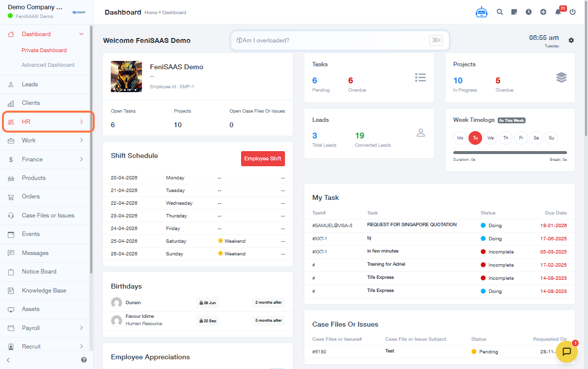This screenshot has height=369, width=588.
Task: Open the REQUEST FOR SINGAPORE QUOTATION task
Action: point(412,225)
